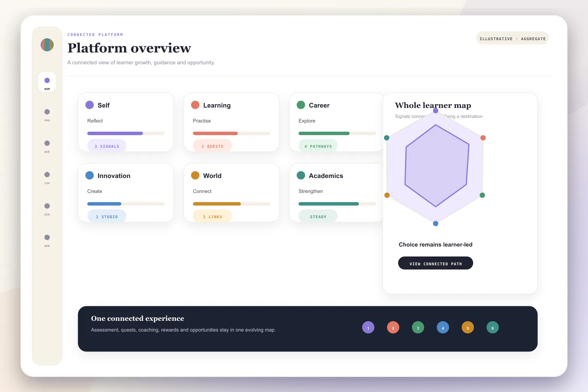Select step 3 green circle in banner
The height and width of the screenshot is (392, 588).
coord(418,327)
